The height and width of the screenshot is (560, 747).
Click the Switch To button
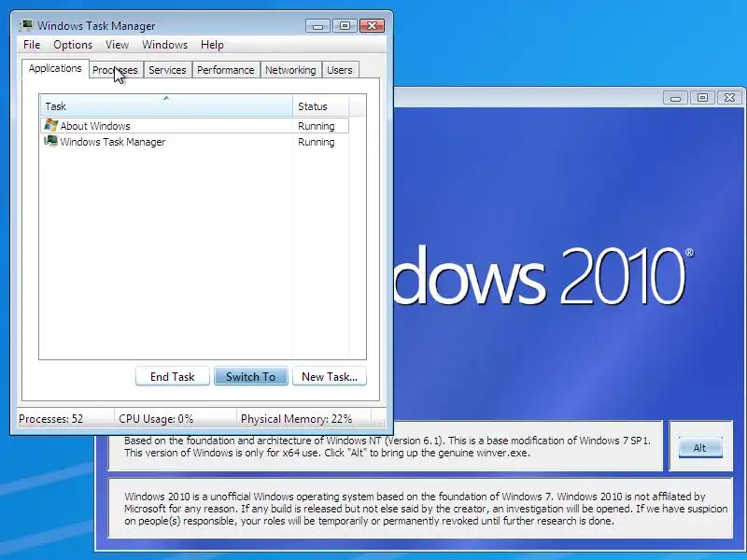(251, 376)
